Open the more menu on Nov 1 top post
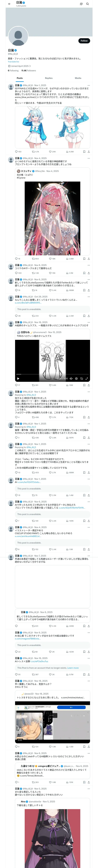The height and width of the screenshot is (868, 98). pyautogui.click(x=89, y=85)
